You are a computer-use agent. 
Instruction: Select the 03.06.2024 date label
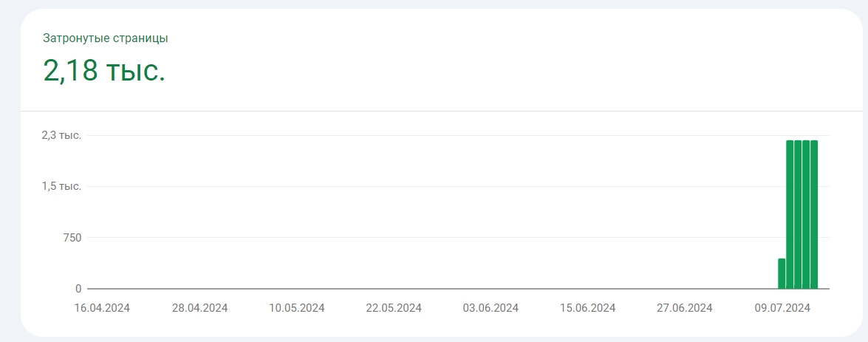[x=491, y=308]
